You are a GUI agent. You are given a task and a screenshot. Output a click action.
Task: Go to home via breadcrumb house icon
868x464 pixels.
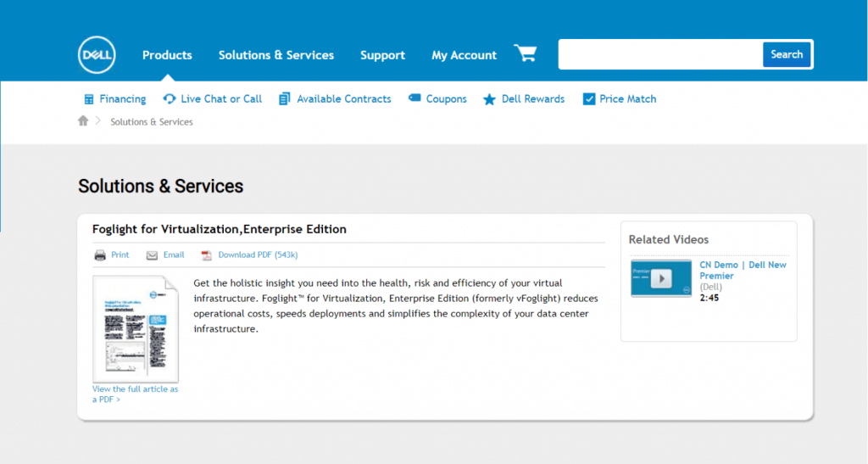tap(83, 120)
